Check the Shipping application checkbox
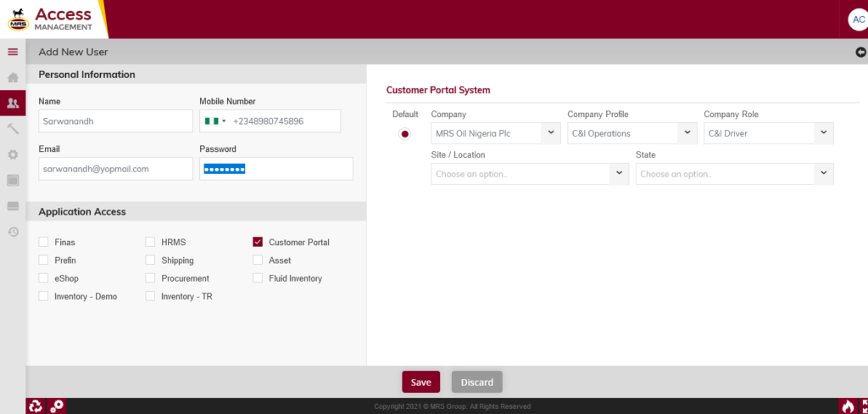The height and width of the screenshot is (414, 868). (x=150, y=260)
